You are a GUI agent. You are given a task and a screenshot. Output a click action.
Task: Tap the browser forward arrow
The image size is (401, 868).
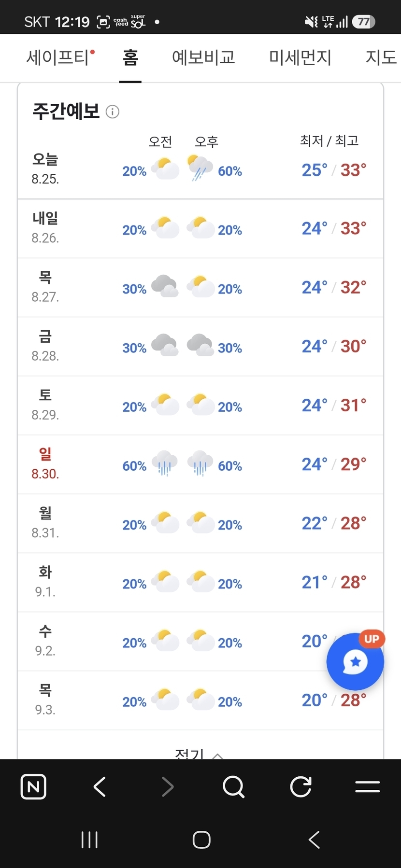click(x=167, y=787)
